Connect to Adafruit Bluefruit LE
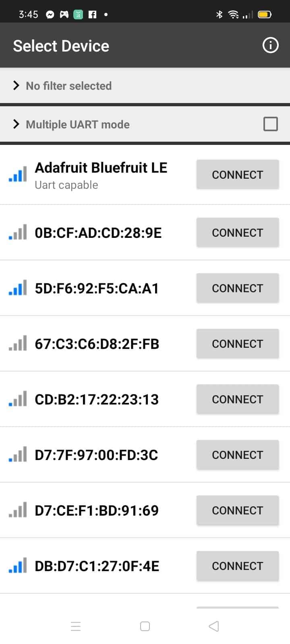 pos(238,175)
